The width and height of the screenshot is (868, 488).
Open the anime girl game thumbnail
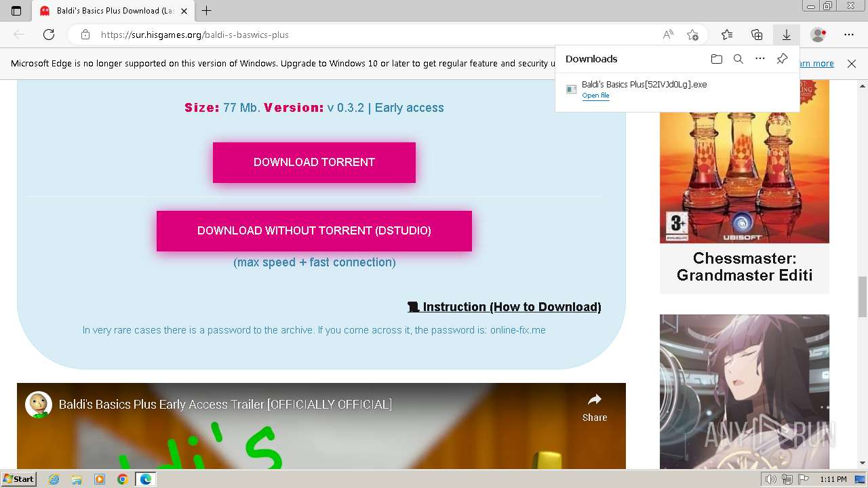pyautogui.click(x=745, y=392)
